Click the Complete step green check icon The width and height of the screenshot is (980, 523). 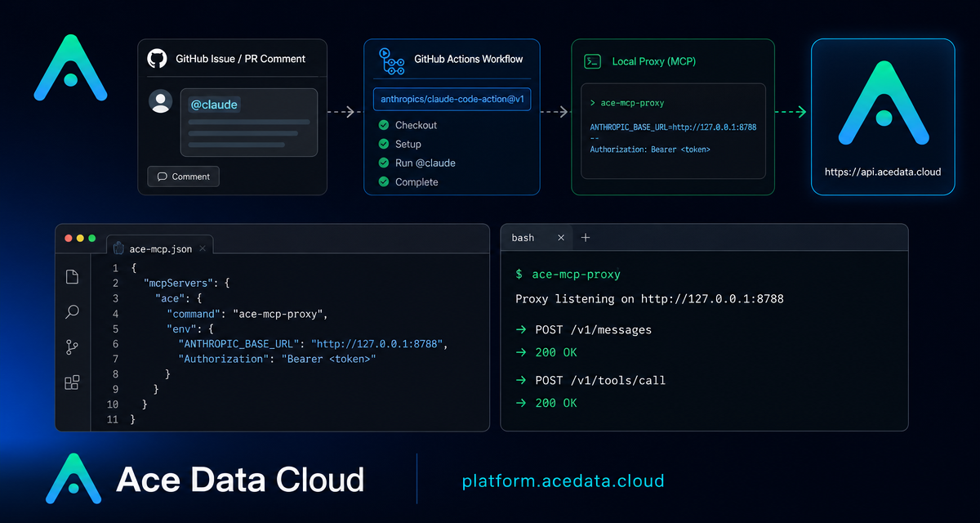(x=383, y=181)
